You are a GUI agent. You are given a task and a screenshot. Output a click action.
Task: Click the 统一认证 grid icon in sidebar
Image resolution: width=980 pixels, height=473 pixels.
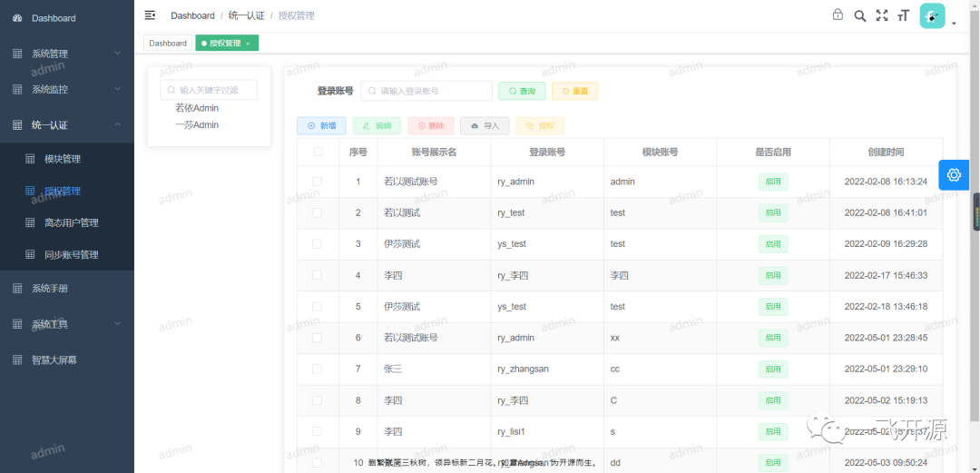pyautogui.click(x=17, y=125)
